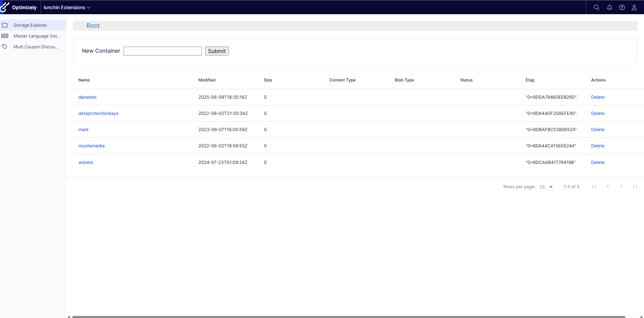
Task: Jump to last page of results
Action: click(635, 187)
